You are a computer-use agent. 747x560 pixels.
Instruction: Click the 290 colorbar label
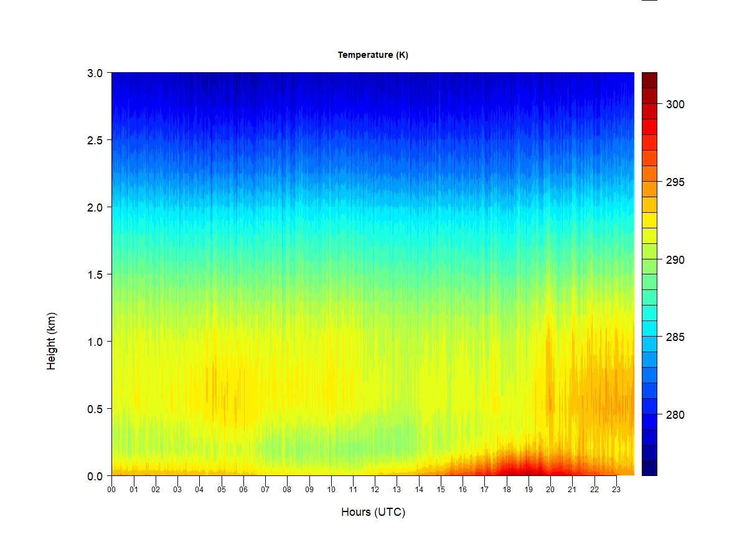675,260
